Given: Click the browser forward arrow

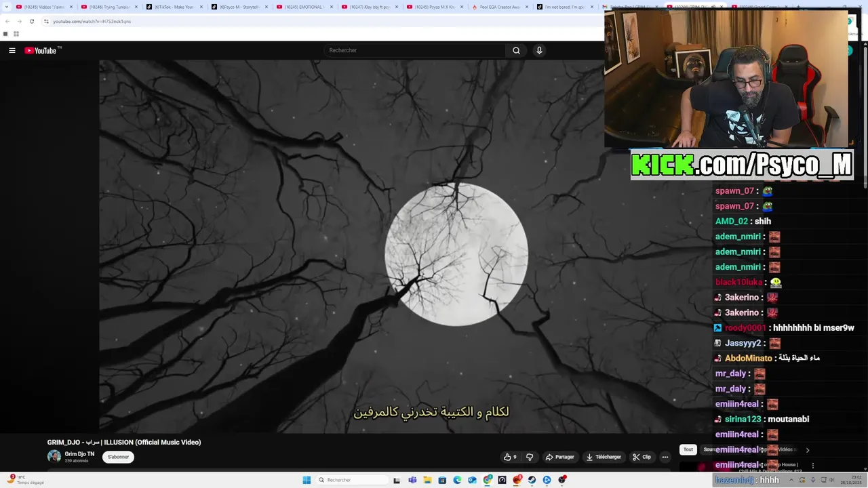Looking at the screenshot, I should click(19, 21).
